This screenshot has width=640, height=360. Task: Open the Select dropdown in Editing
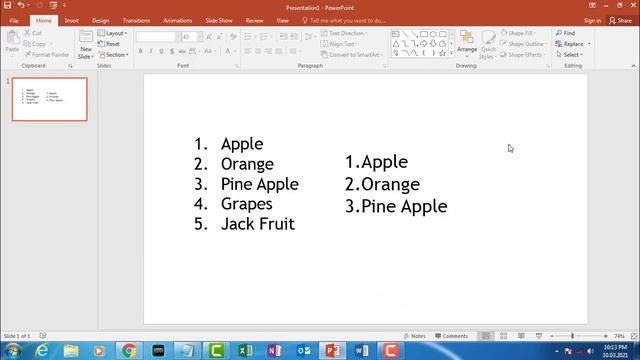tap(569, 55)
